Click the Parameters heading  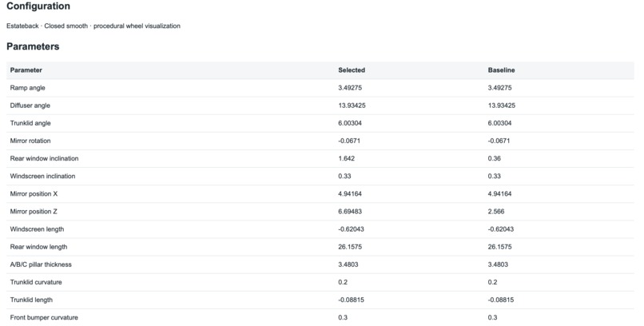[33, 46]
